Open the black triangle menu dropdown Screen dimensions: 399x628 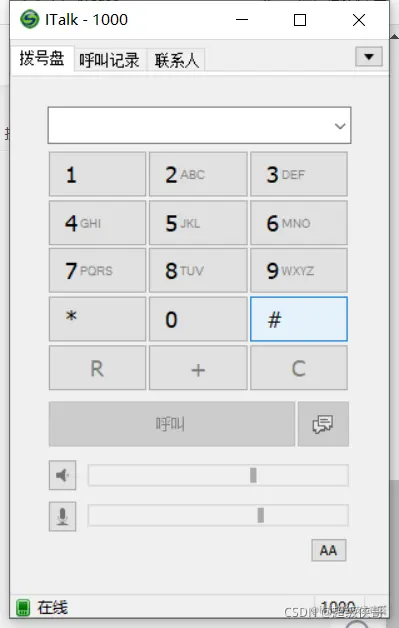(369, 56)
